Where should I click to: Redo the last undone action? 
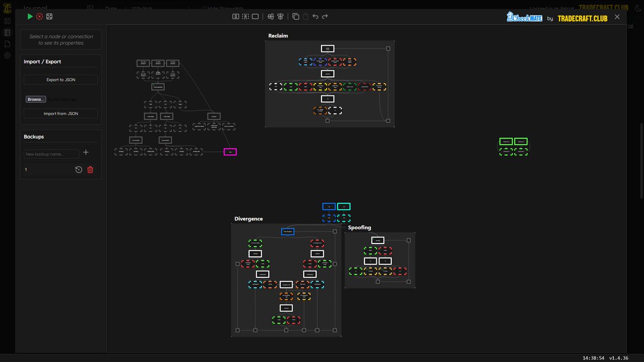coord(325,17)
